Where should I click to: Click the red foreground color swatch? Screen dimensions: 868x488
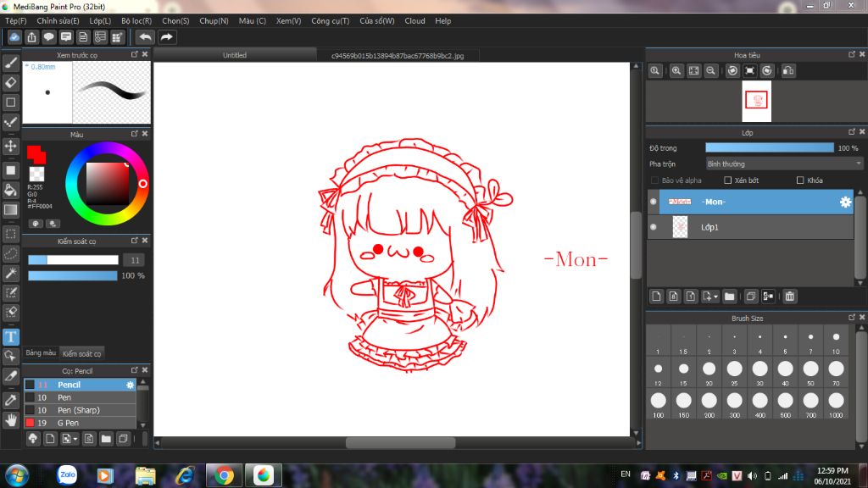(36, 153)
